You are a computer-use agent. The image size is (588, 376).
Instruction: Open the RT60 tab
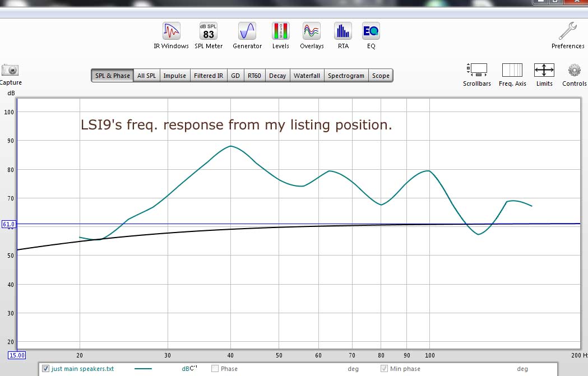(x=254, y=75)
